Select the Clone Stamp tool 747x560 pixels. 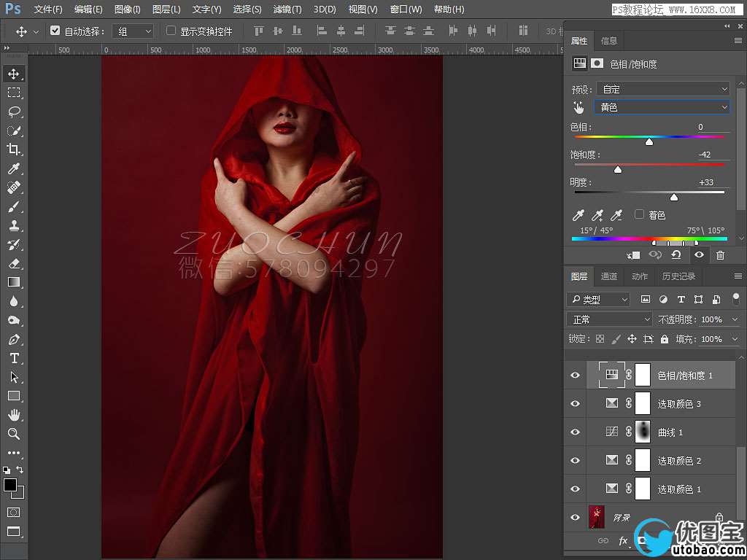click(x=14, y=226)
